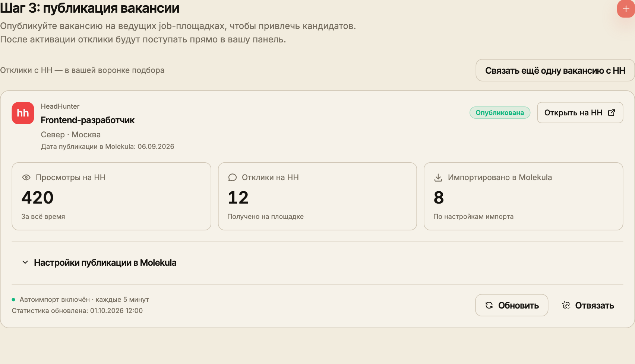
Task: Click Статистика обновлена: 01.10.2026 12:00 text
Action: click(77, 311)
